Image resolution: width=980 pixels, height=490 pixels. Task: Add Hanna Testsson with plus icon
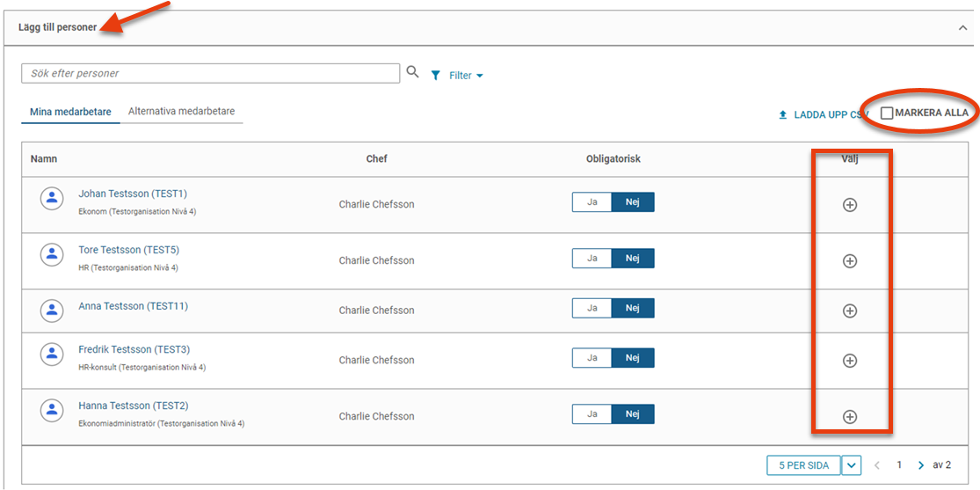[x=849, y=417]
